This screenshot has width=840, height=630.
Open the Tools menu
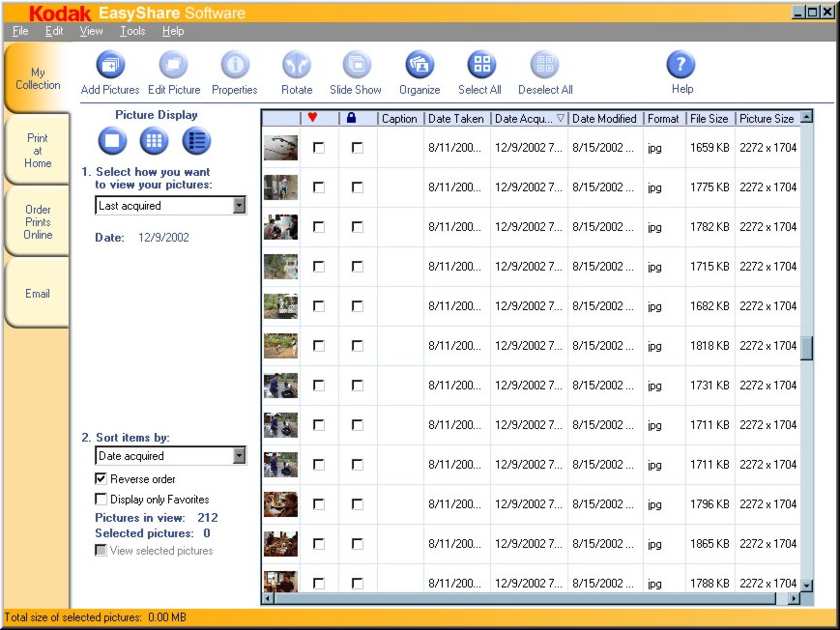pyautogui.click(x=132, y=31)
